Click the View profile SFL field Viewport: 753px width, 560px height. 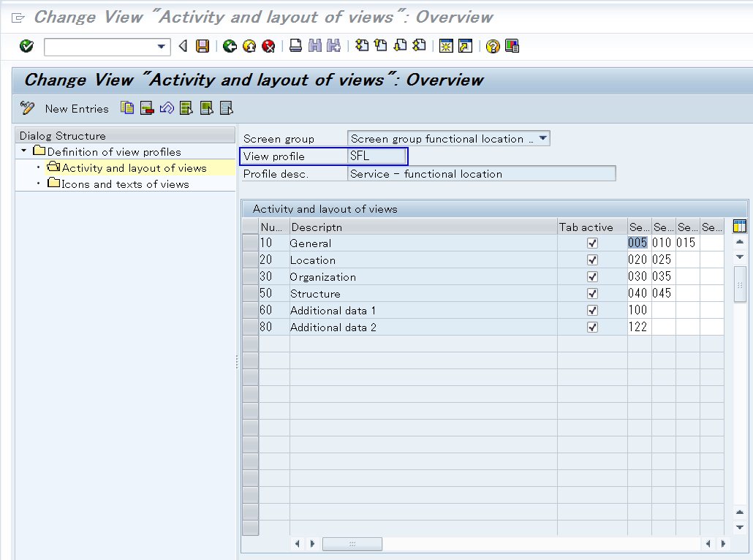(x=377, y=156)
